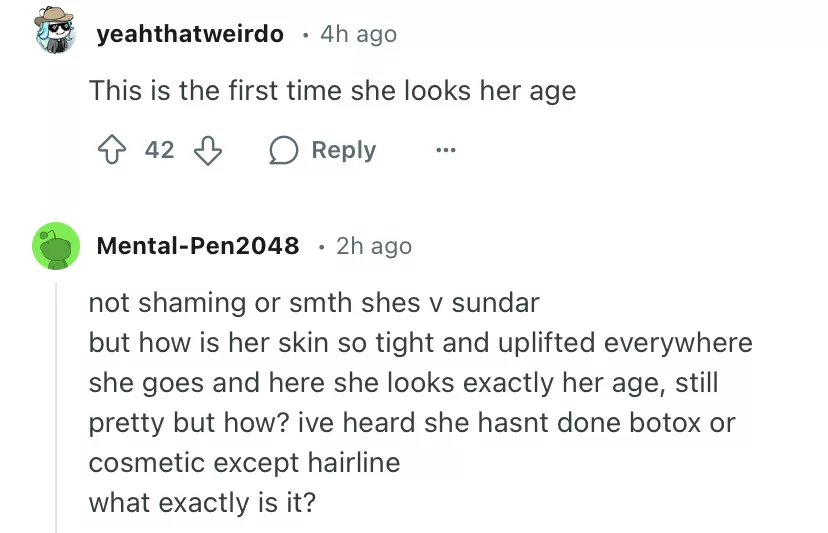Open the "4h ago" timestamp permalink
The image size is (828, 533).
click(x=358, y=34)
